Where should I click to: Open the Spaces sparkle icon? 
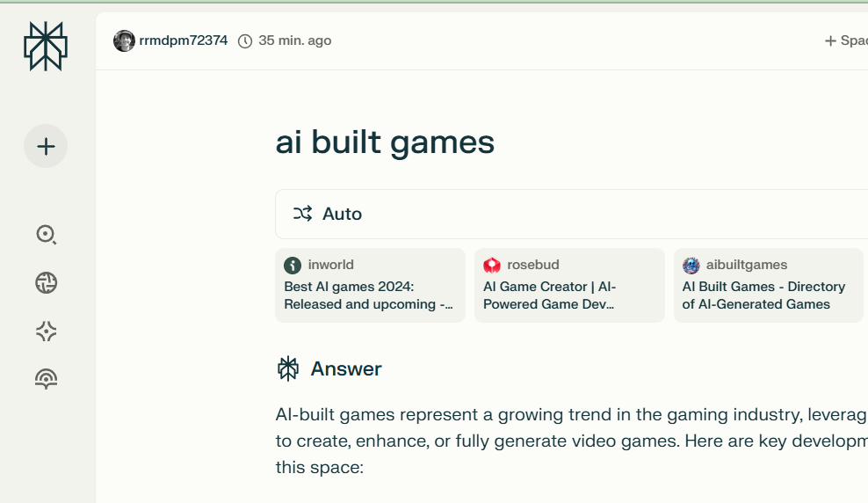pyautogui.click(x=46, y=331)
